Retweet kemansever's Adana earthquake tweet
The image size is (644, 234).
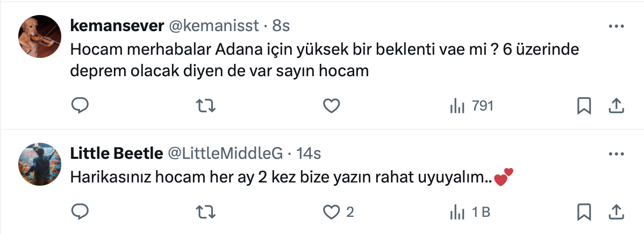(206, 106)
